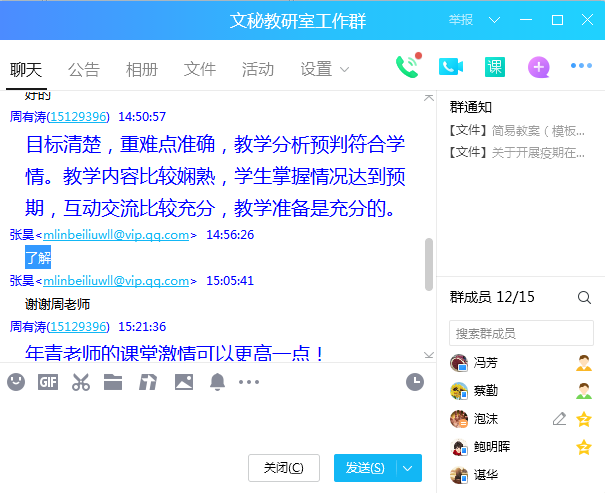Open the emoji picker
This screenshot has height=493, width=605.
click(16, 381)
